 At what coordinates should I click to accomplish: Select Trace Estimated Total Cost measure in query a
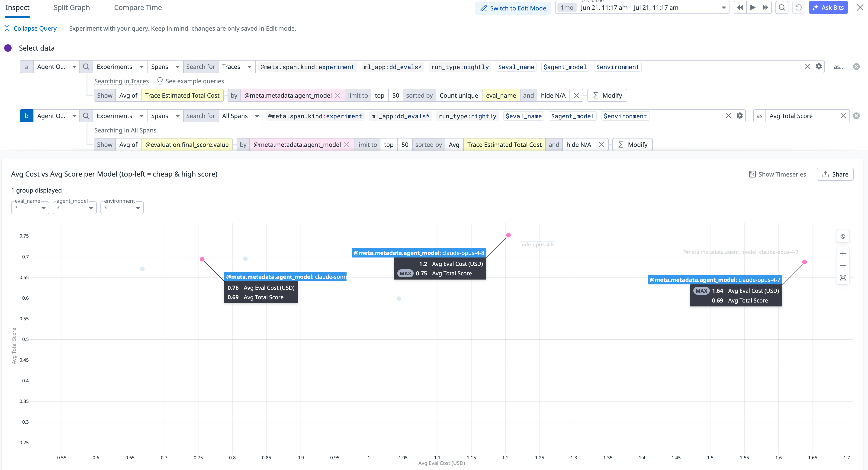tap(182, 96)
